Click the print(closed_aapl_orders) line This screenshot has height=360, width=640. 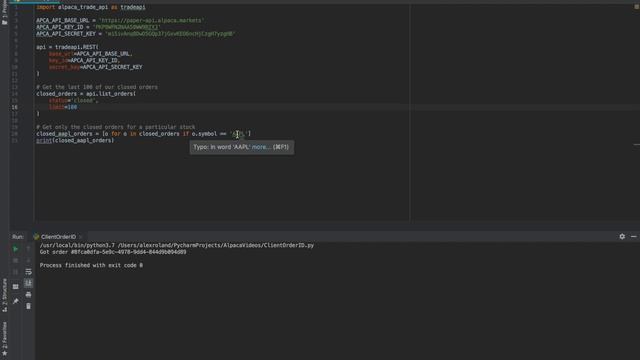click(x=75, y=140)
